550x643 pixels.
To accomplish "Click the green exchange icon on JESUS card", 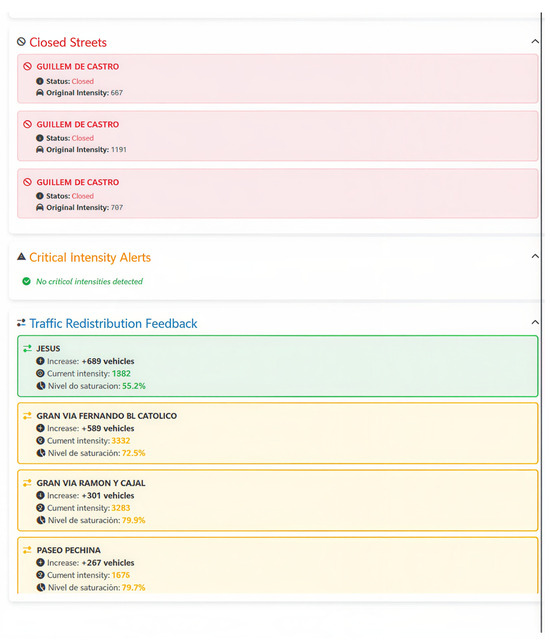I will [x=27, y=349].
